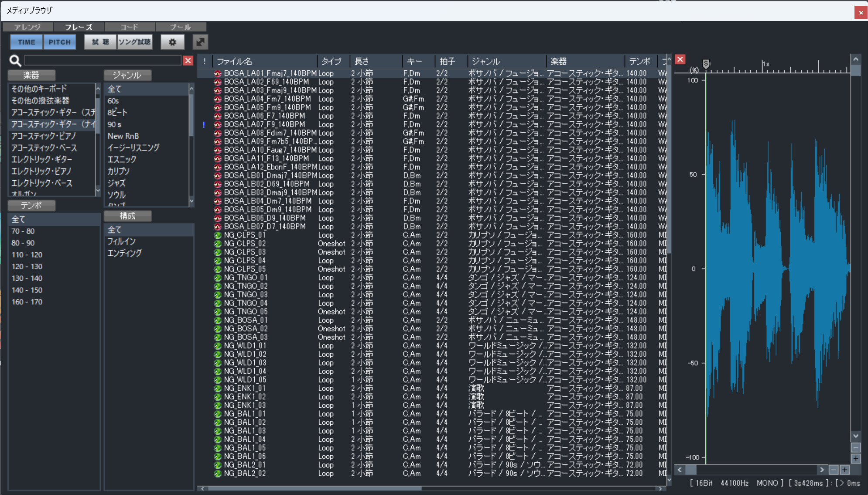
Task: Sort by 長さ column header
Action: pos(376,62)
